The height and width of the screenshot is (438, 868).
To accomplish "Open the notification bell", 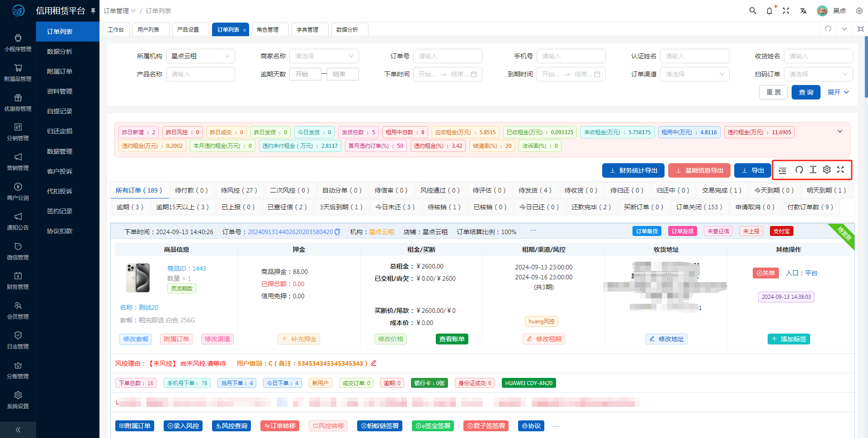I will (769, 10).
